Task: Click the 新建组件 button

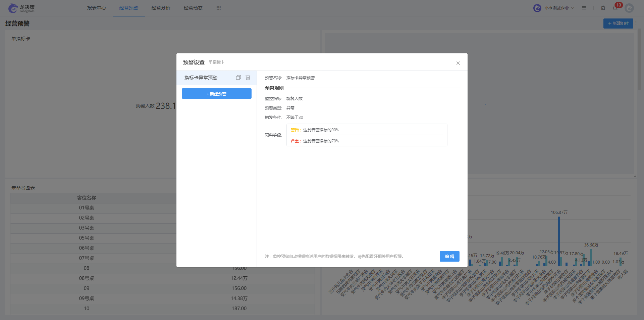Action: [x=618, y=24]
